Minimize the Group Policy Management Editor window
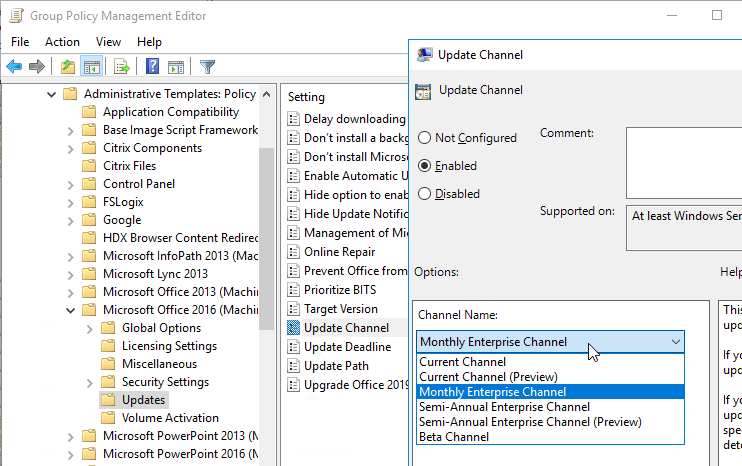Image resolution: width=742 pixels, height=466 pixels. [672, 15]
